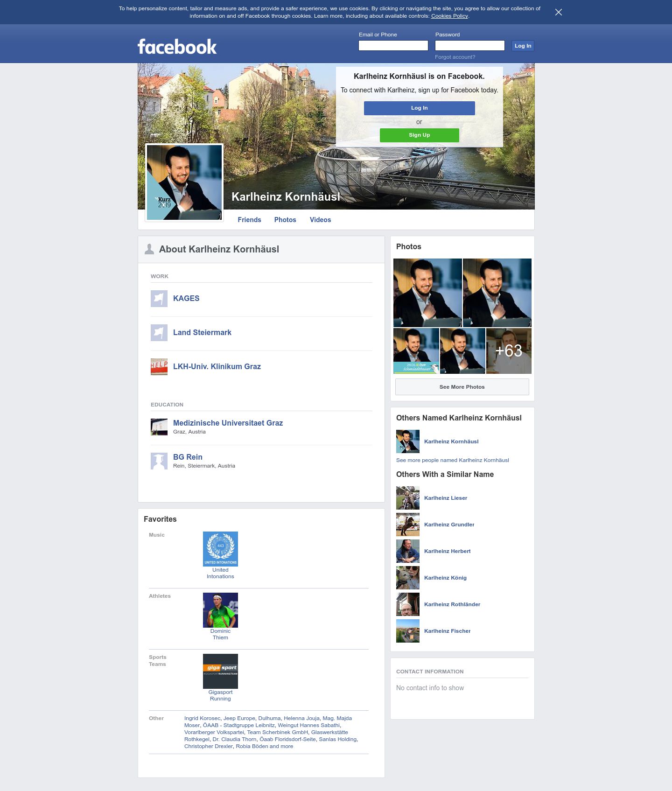Focus the Email or Phone field
Viewport: 672px width, 791px height.
coord(393,45)
